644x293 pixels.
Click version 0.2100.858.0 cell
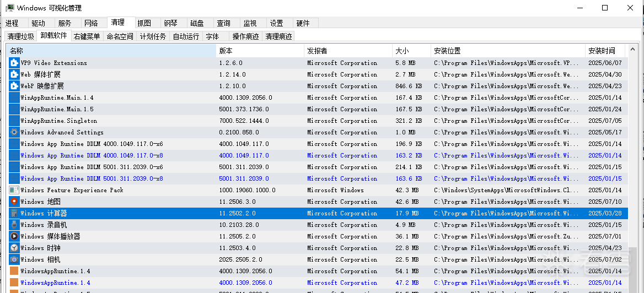239,133
